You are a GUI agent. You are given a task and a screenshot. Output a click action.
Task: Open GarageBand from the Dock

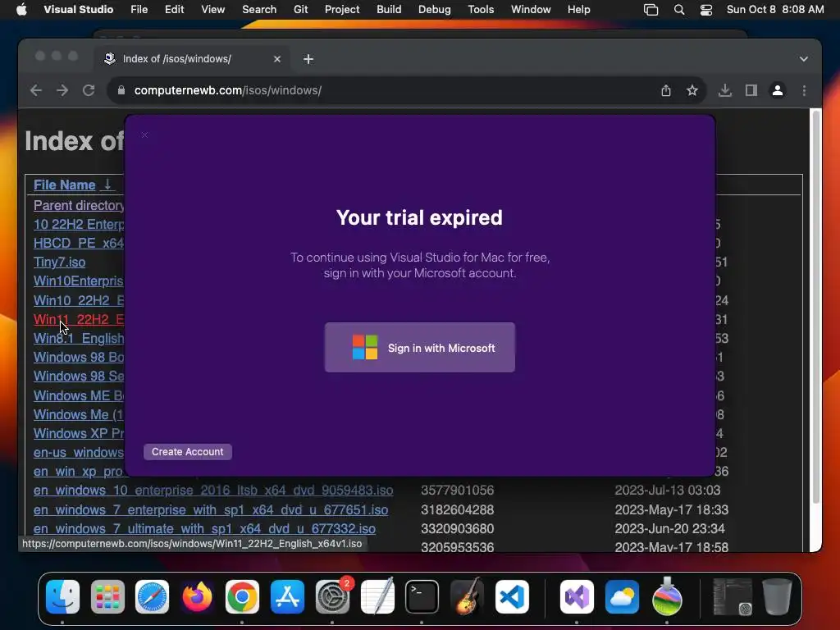[x=467, y=596]
